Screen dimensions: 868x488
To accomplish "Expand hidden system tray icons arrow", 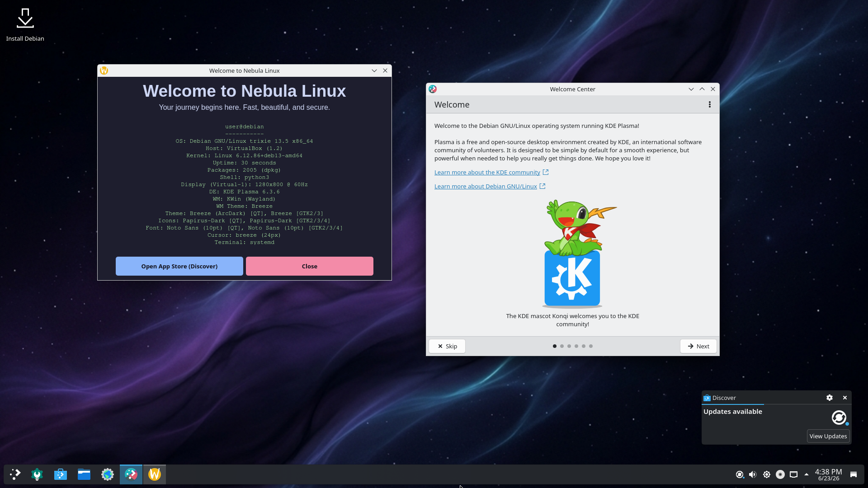I will pyautogui.click(x=807, y=474).
